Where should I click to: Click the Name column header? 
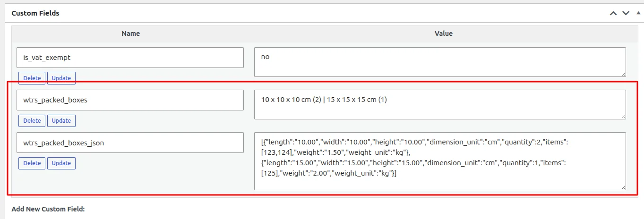[x=131, y=34]
